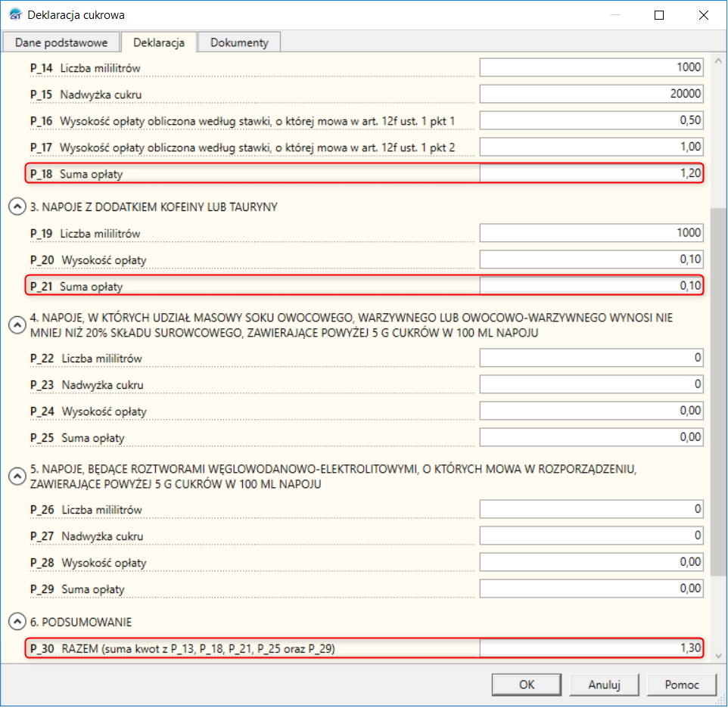This screenshot has width=728, height=708.
Task: Focus the P_17 Wysokość opłaty field
Action: [x=592, y=147]
